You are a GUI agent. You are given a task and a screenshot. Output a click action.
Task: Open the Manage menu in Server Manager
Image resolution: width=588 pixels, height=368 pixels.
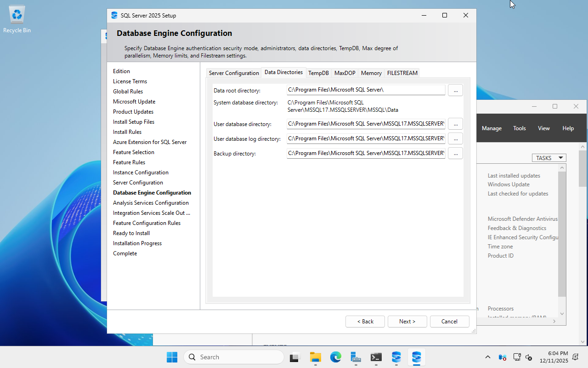[492, 128]
